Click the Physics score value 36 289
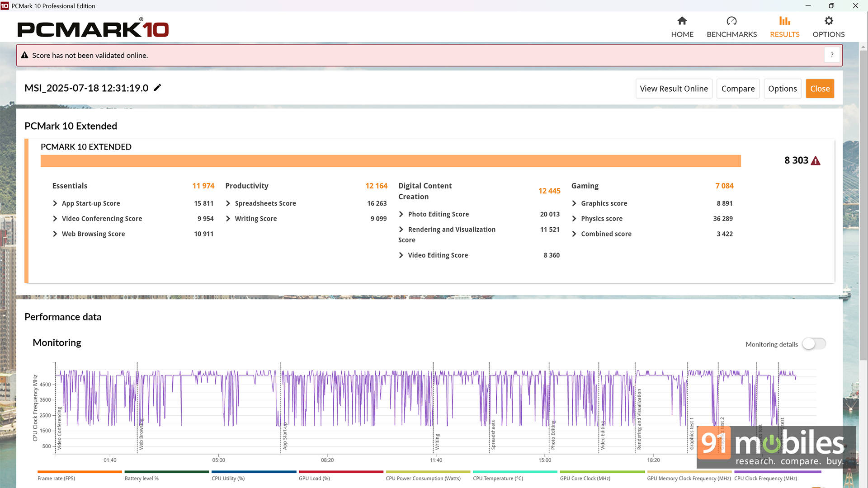Image resolution: width=868 pixels, height=488 pixels. [723, 219]
